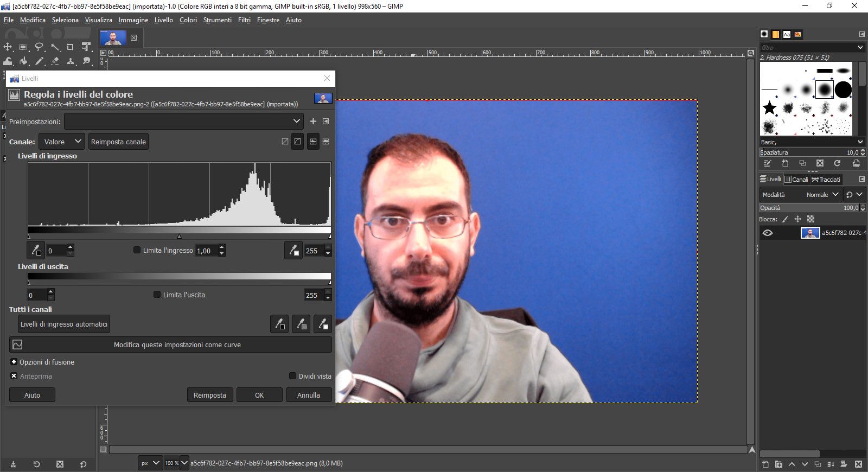
Task: Click Livelli di ingresso automatici button
Action: coord(64,324)
